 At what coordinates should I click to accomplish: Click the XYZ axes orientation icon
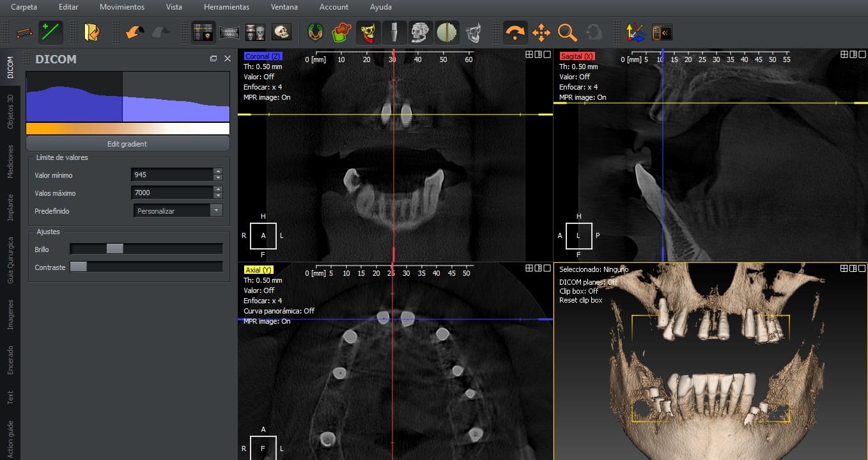[x=635, y=32]
